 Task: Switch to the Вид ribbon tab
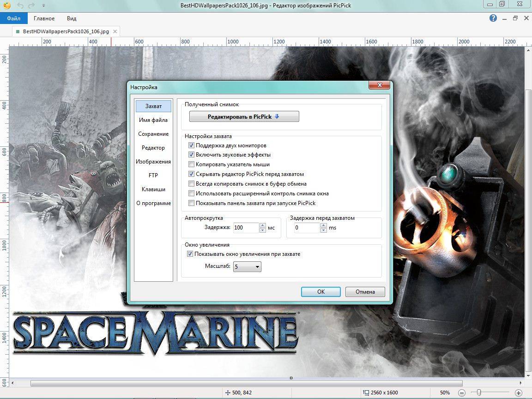[x=72, y=18]
